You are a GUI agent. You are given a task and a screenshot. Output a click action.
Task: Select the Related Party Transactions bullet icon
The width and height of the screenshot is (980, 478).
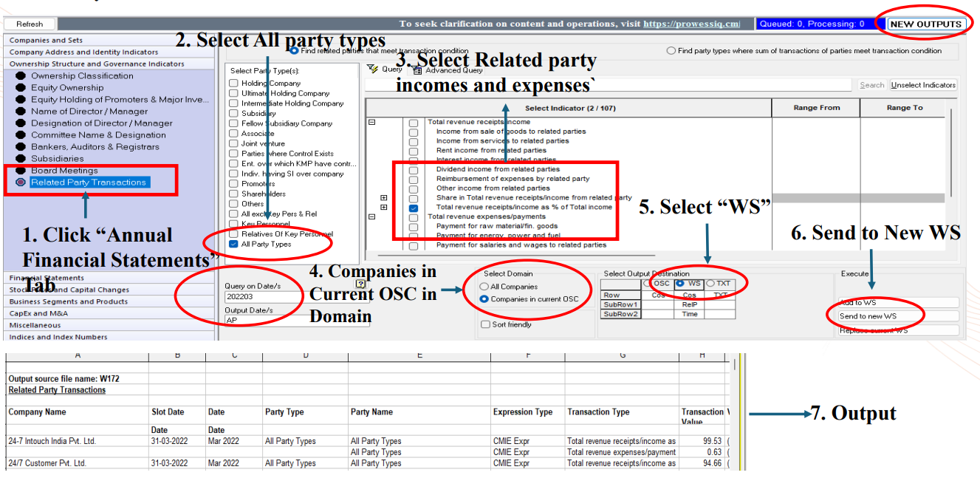coord(21,182)
